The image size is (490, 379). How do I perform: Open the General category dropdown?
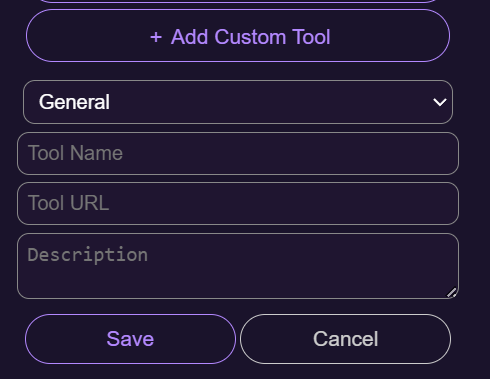238,102
